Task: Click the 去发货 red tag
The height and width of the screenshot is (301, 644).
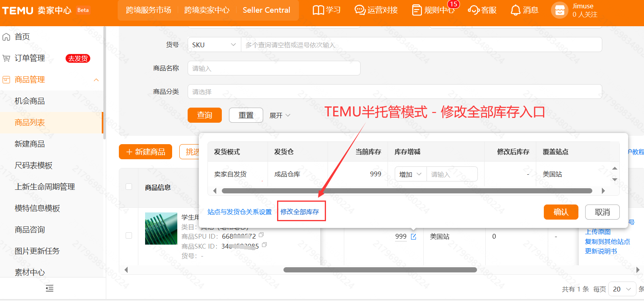Action: tap(78, 58)
